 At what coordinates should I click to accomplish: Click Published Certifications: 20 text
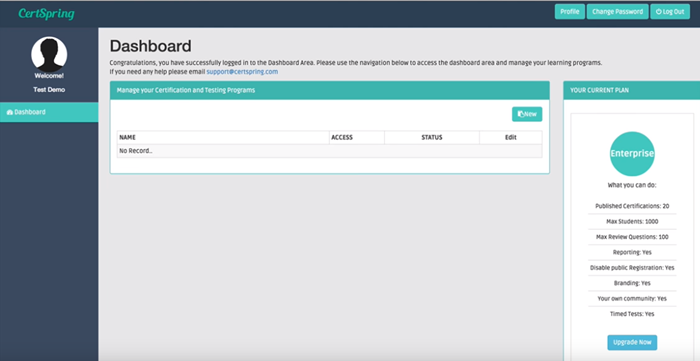pyautogui.click(x=632, y=206)
